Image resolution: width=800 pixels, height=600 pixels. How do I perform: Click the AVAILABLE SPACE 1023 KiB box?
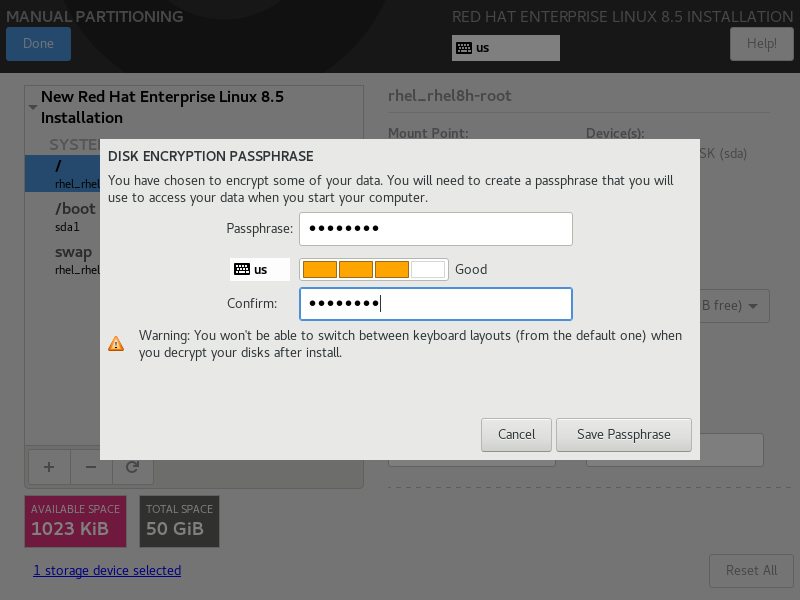tap(76, 521)
